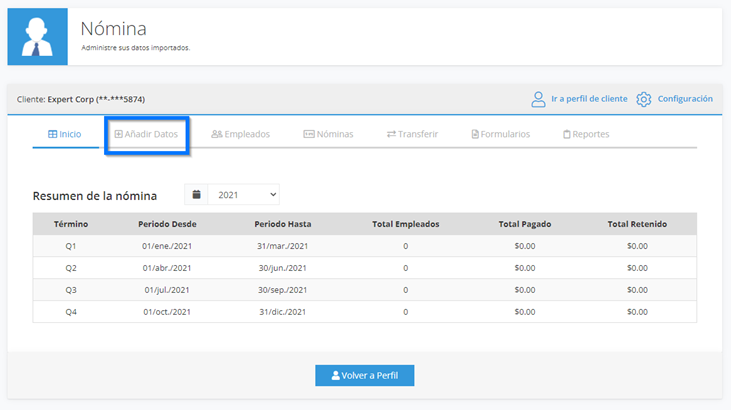
Task: Select the Q1 row term cell
Action: tap(71, 246)
